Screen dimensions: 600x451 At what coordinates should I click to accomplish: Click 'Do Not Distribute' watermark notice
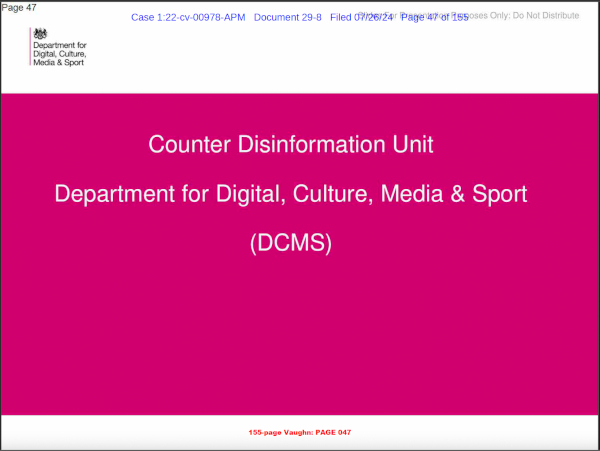coord(546,16)
